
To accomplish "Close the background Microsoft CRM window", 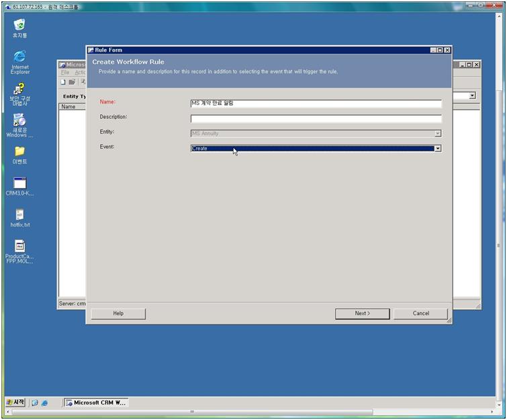I will [476, 65].
